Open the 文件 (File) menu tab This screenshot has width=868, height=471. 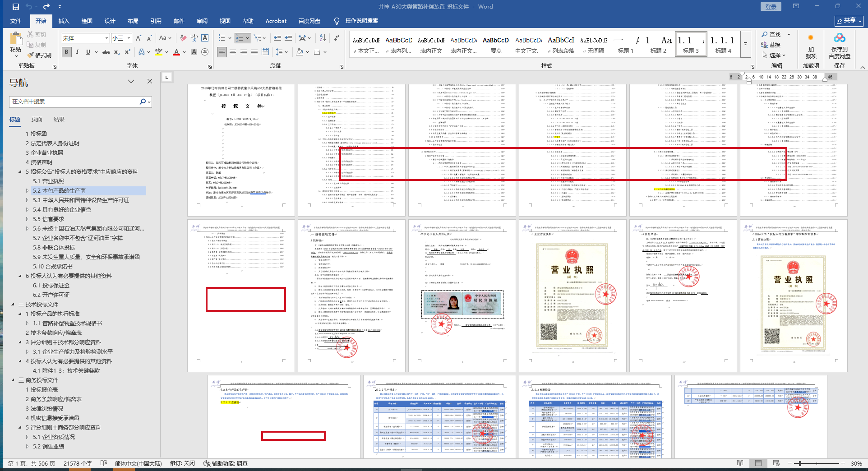[16, 21]
